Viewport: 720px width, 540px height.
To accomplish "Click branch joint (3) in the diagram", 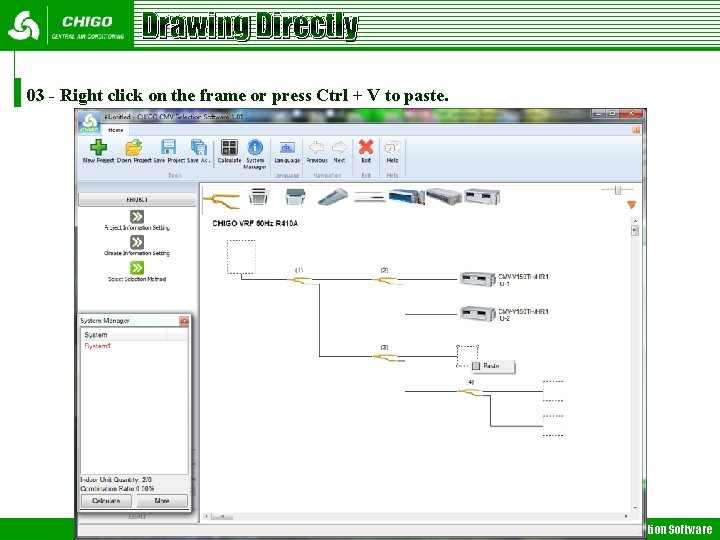I will click(x=385, y=357).
